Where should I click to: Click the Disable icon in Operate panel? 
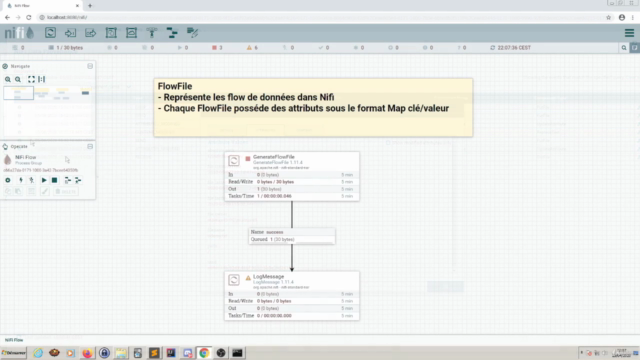[31, 180]
